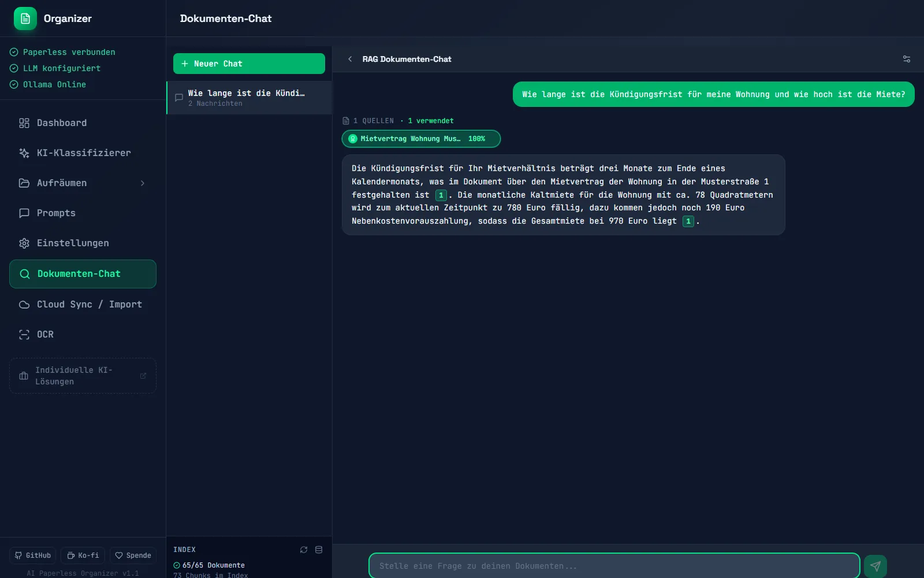Select the 'Wie lange ist die Kündi…' conversation
The height and width of the screenshot is (578, 924).
[x=249, y=98]
